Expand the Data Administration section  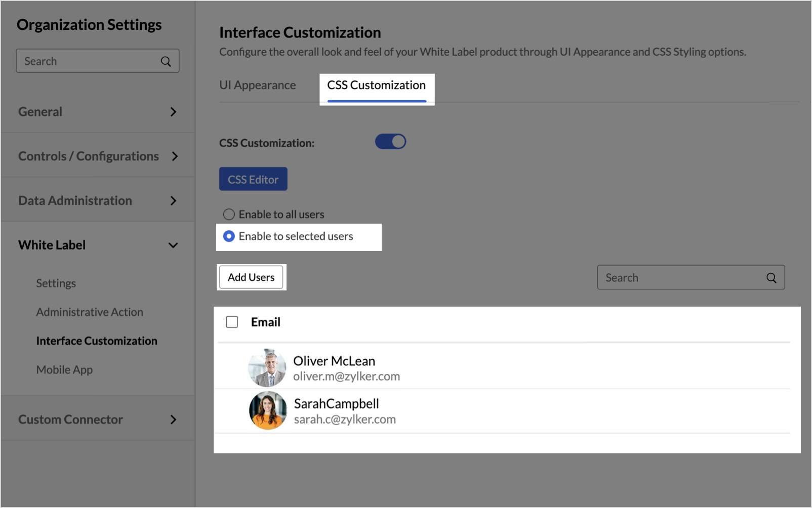pos(173,201)
